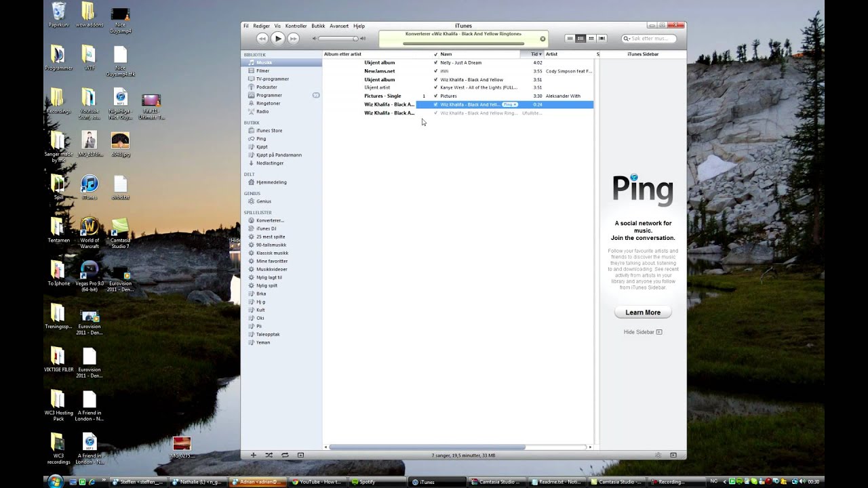The height and width of the screenshot is (488, 868).
Task: Toggle shuffle in the bottom bar
Action: click(269, 455)
